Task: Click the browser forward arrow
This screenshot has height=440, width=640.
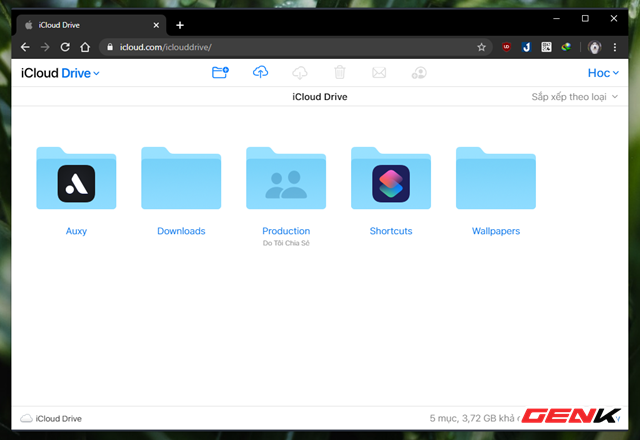Action: pos(45,47)
